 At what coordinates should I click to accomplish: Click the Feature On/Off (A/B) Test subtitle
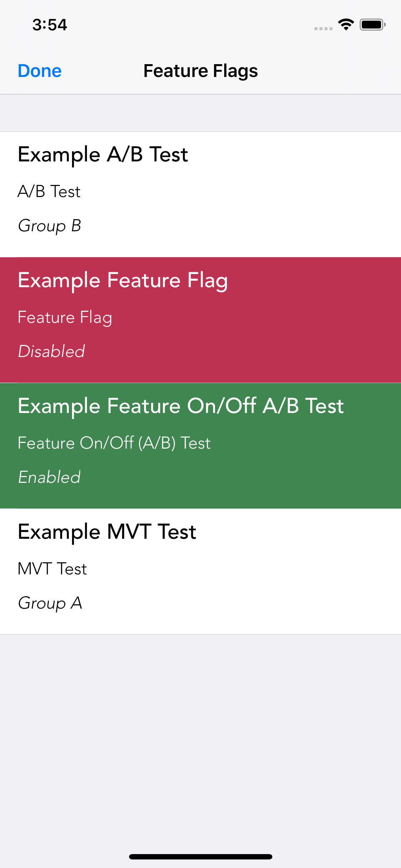(114, 443)
